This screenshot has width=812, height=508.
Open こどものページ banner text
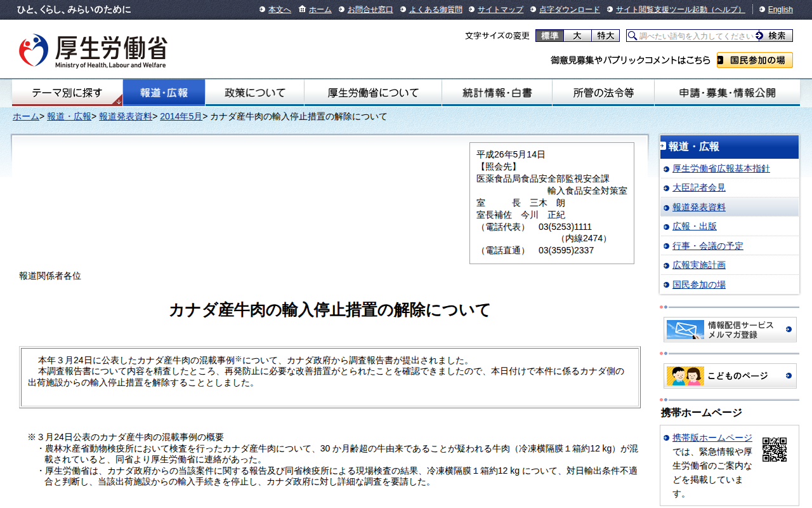coord(739,376)
